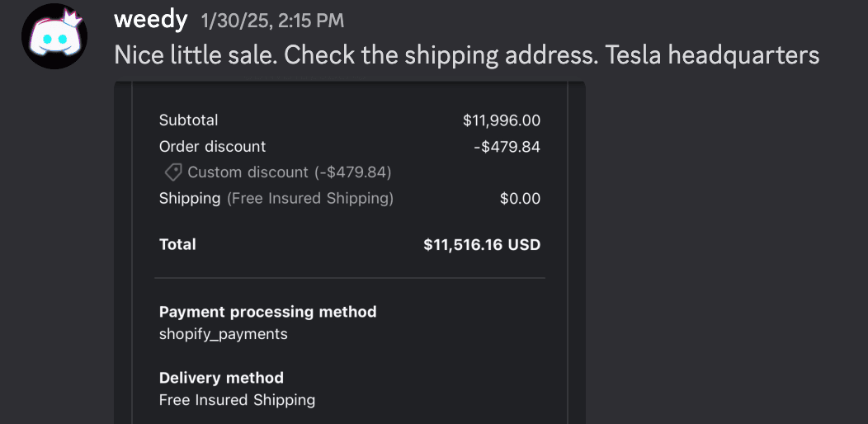Click the Delivery method heading
Image resolution: width=868 pixels, height=424 pixels.
click(221, 378)
